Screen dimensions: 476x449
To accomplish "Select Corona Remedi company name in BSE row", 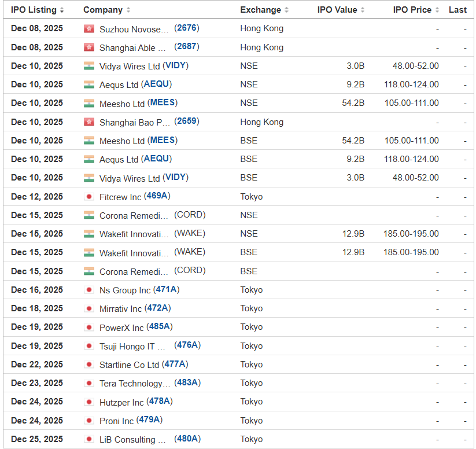I will tap(134, 271).
